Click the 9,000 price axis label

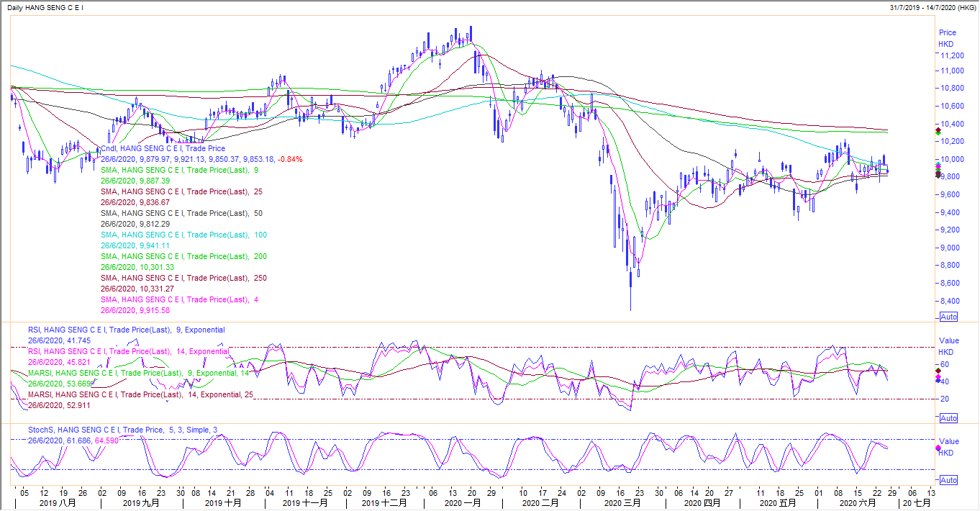pyautogui.click(x=950, y=248)
